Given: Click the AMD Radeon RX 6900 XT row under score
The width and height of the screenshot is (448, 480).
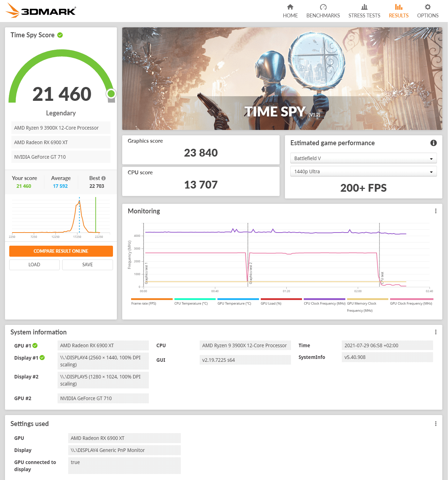Looking at the screenshot, I should click(x=61, y=142).
